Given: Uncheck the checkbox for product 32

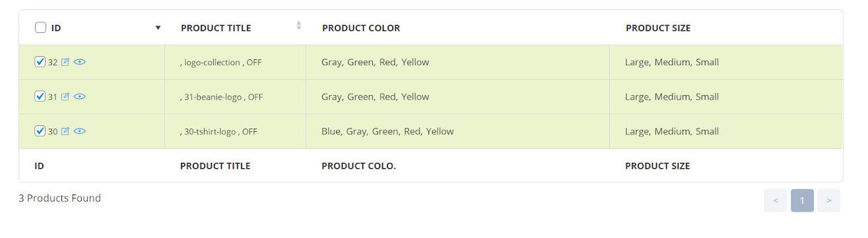Looking at the screenshot, I should click(x=40, y=62).
